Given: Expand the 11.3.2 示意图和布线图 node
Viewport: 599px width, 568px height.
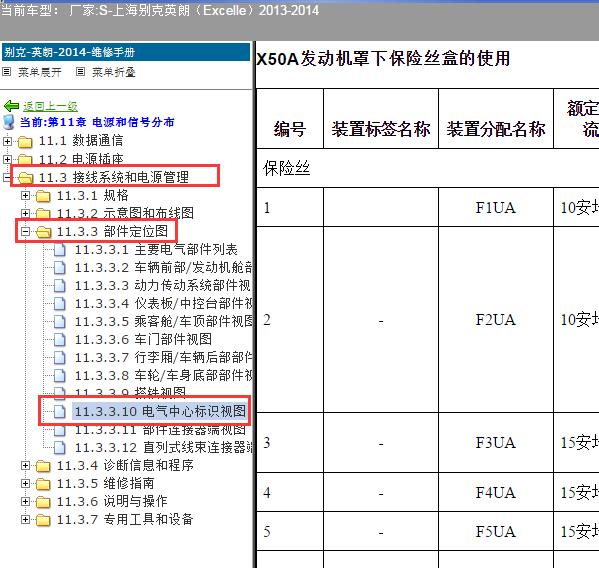Looking at the screenshot, I should pos(25,213).
